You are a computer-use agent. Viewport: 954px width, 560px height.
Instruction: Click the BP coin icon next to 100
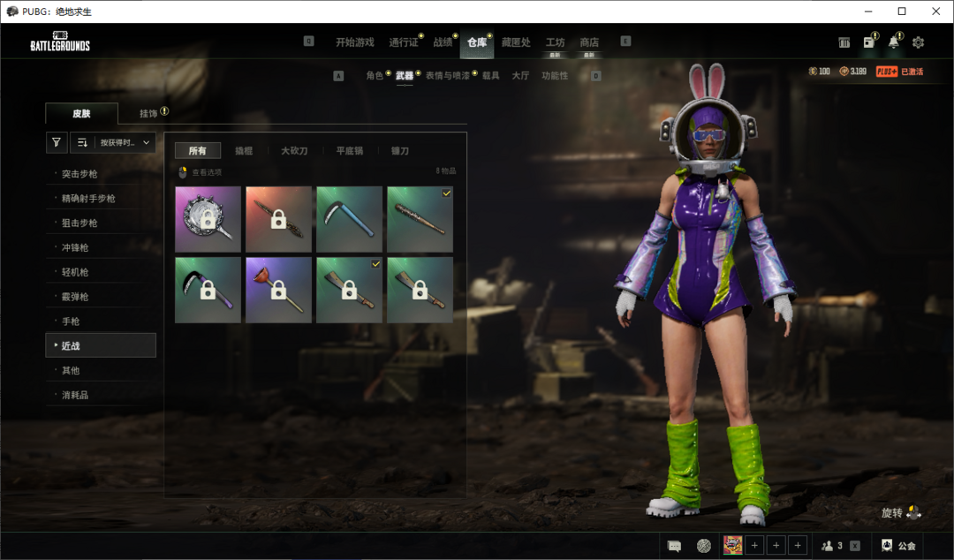point(813,72)
